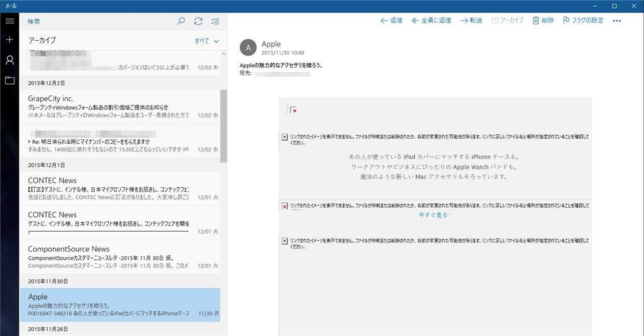Click the message list scrollbar thumb
The width and height of the screenshot is (644, 336).
pos(224,126)
